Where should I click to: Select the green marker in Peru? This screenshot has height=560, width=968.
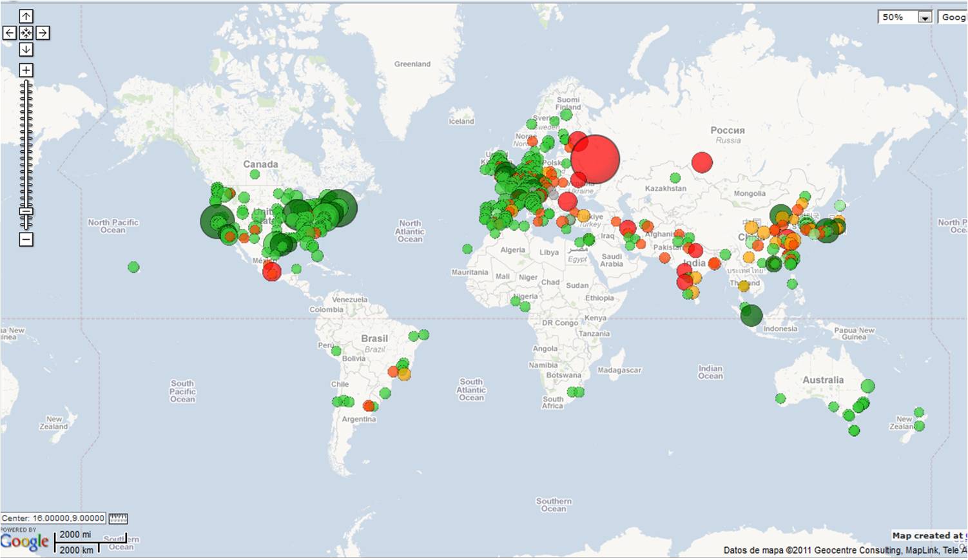[336, 351]
